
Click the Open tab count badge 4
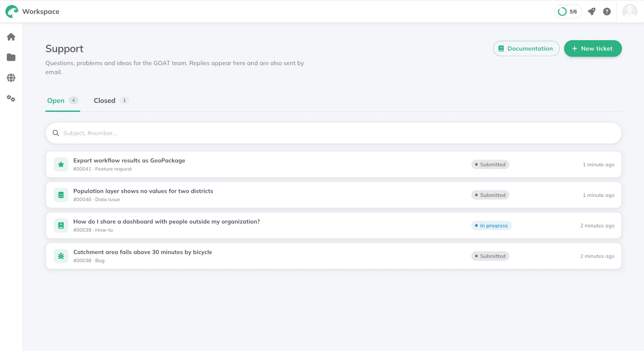[x=73, y=100]
